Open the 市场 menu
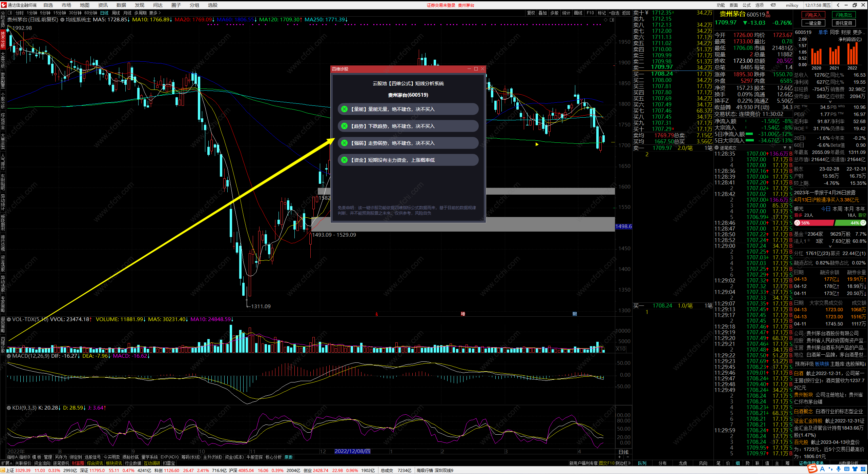The height and width of the screenshot is (474, 868). [x=66, y=5]
